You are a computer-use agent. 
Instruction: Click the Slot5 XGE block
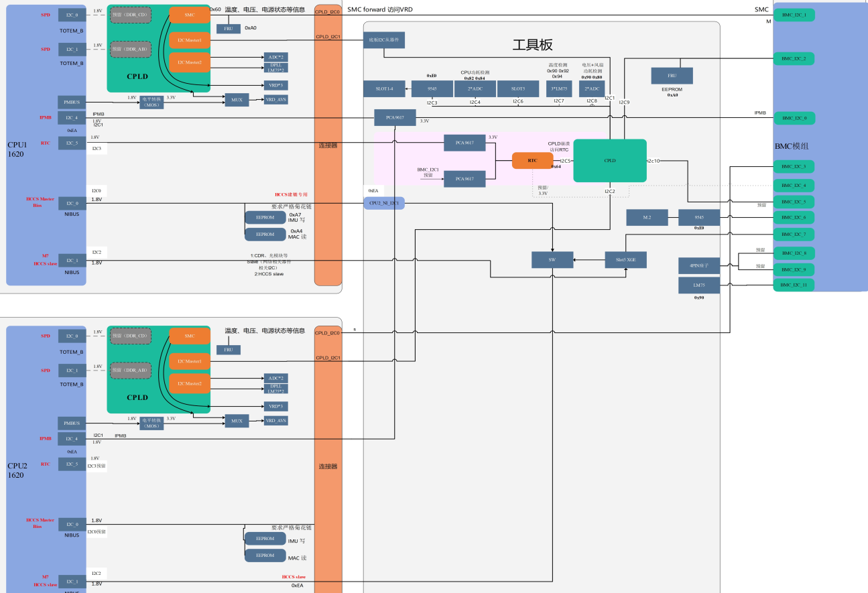pyautogui.click(x=626, y=260)
